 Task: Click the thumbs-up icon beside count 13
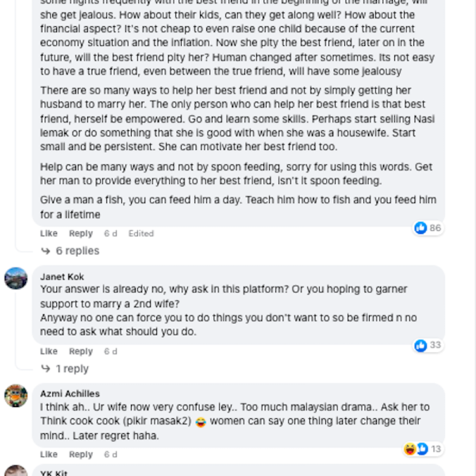tap(422, 449)
